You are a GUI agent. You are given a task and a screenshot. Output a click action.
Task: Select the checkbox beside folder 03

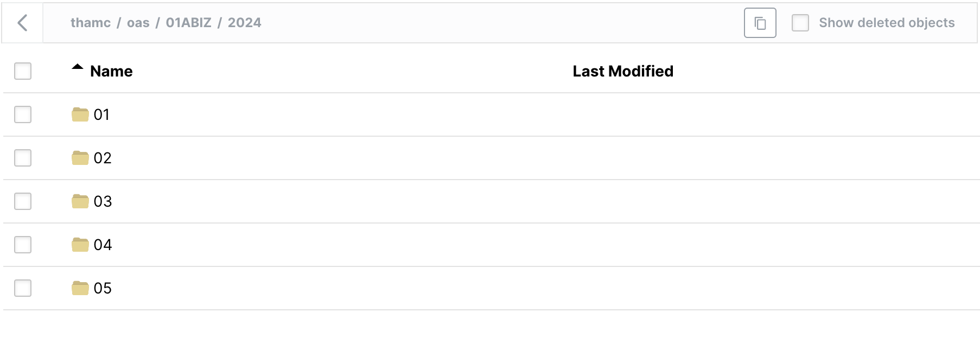coord(23,201)
